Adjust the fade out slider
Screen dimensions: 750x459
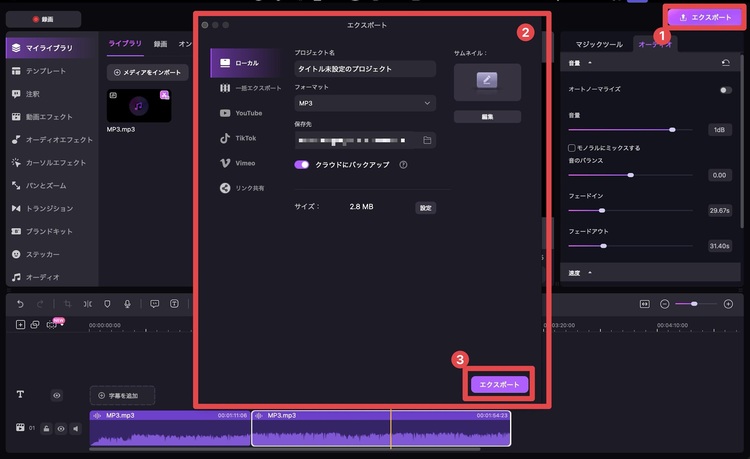603,246
